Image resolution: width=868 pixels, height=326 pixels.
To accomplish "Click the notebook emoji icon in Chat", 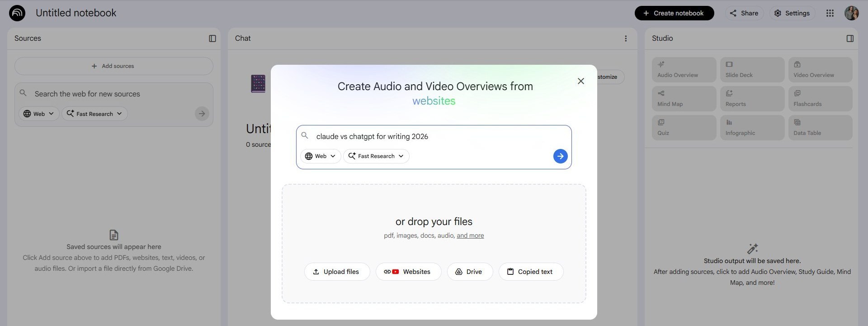I will pyautogui.click(x=258, y=84).
